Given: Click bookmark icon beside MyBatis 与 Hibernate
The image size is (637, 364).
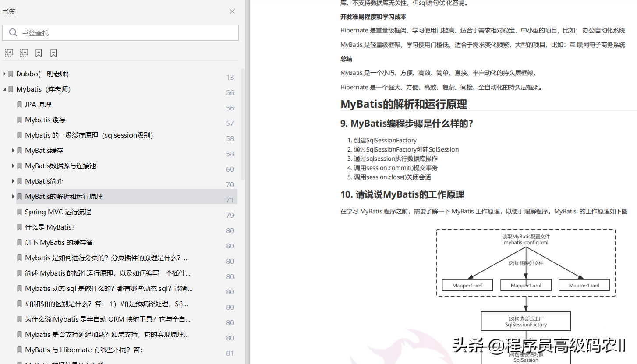Looking at the screenshot, I should click(19, 350).
